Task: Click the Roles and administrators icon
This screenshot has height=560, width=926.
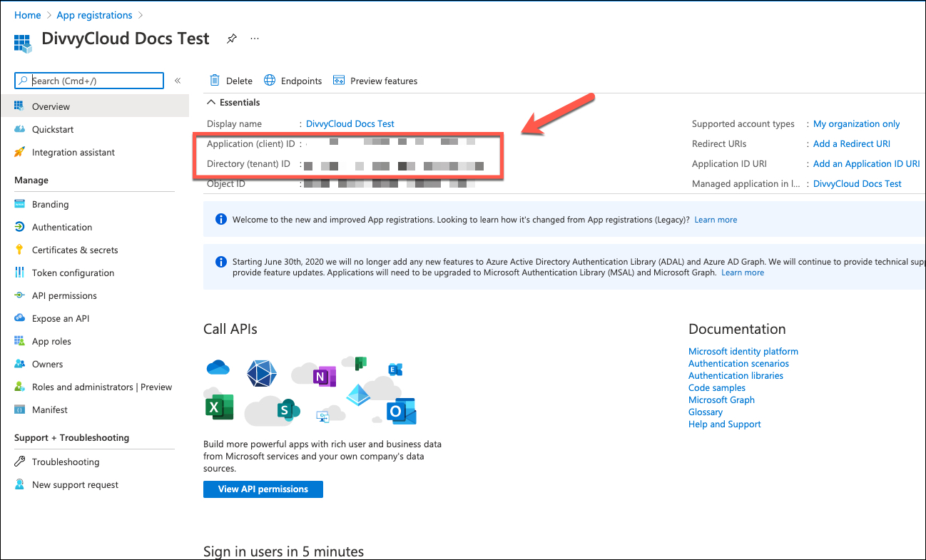Action: coord(19,387)
